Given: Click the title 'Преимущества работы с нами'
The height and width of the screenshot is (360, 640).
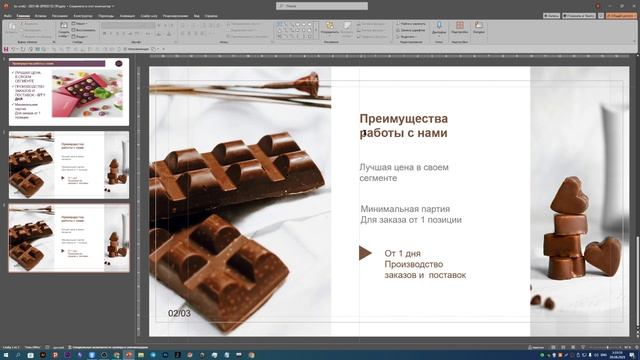Looking at the screenshot, I should coord(403,126).
